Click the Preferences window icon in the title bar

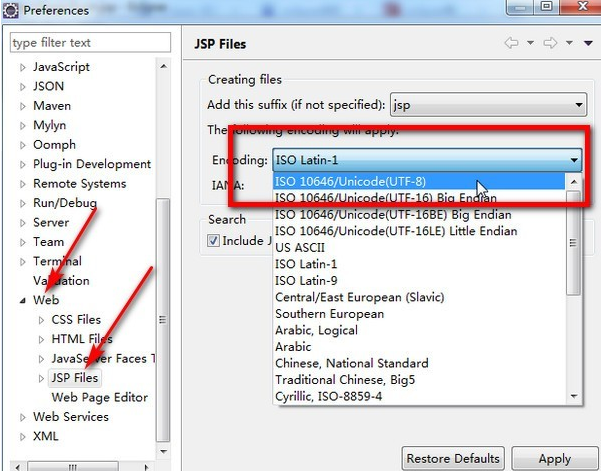[x=10, y=10]
